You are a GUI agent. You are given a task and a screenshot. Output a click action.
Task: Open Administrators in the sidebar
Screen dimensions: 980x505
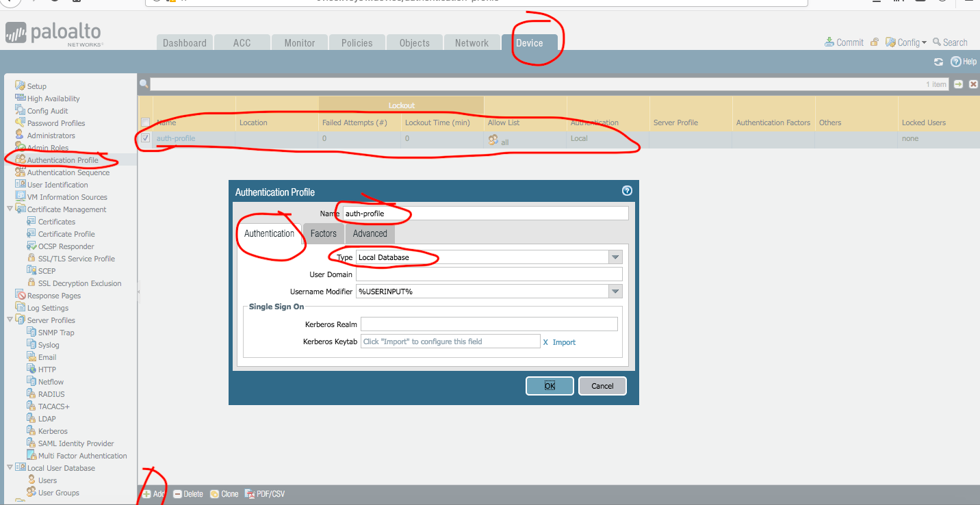pos(51,135)
